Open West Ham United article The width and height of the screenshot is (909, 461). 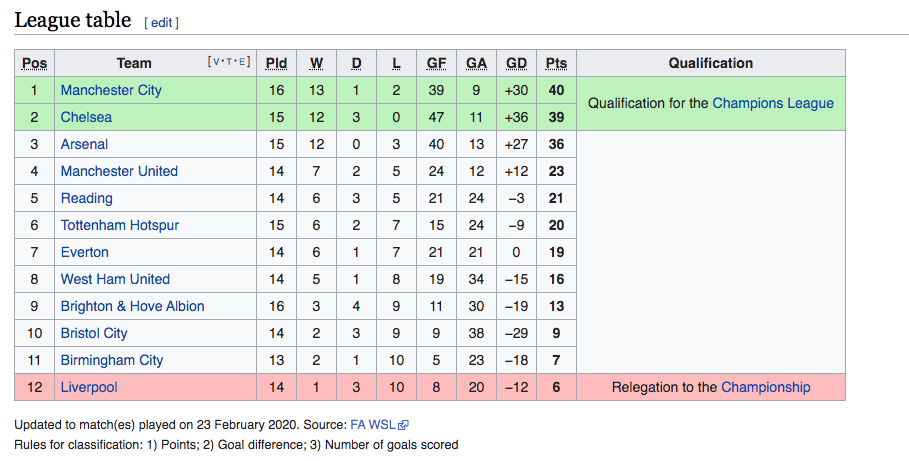[115, 279]
